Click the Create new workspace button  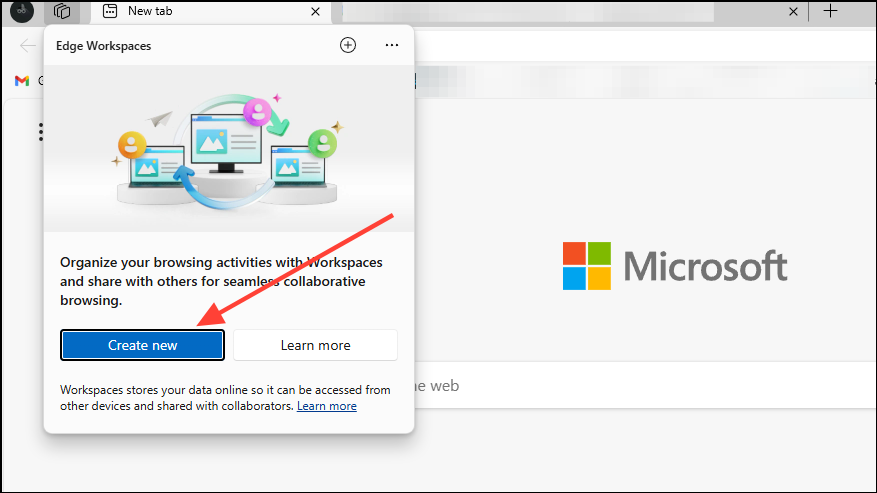pos(142,345)
